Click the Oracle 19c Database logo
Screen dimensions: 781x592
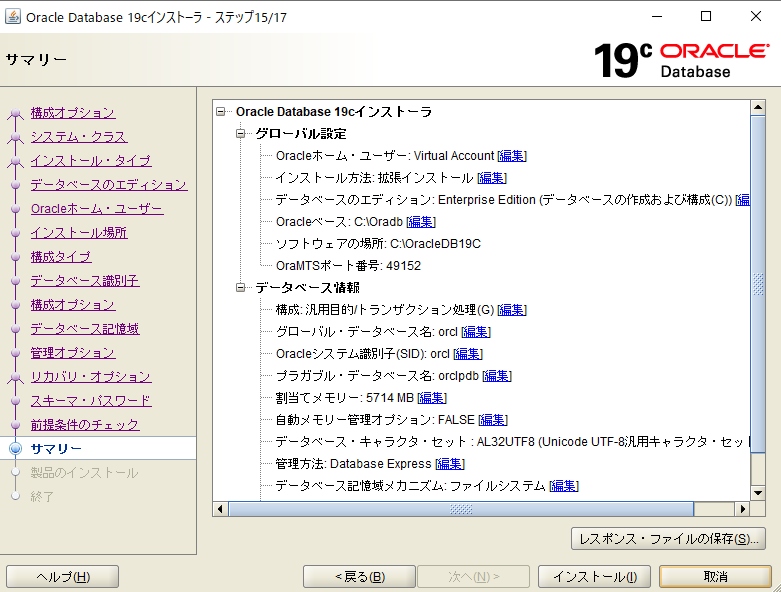pos(680,60)
